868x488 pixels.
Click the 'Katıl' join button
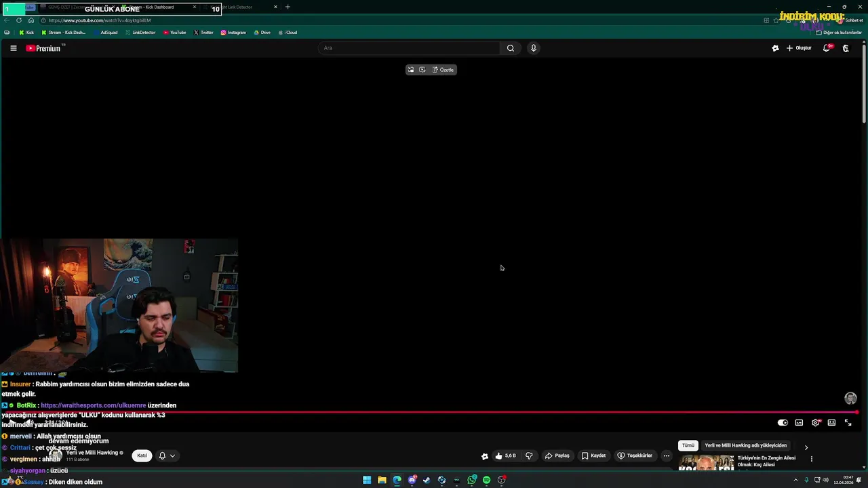click(x=142, y=455)
